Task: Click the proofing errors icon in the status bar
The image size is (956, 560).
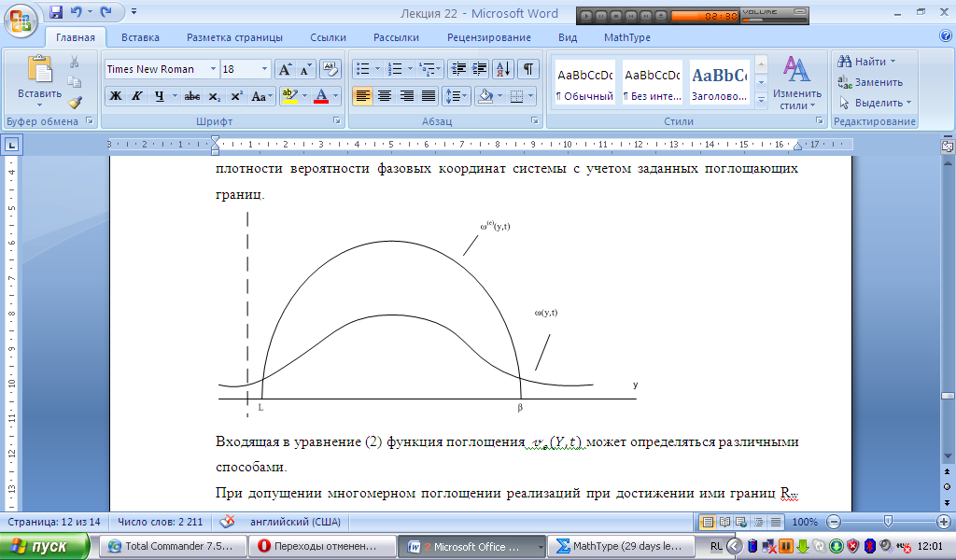Action: click(x=227, y=522)
